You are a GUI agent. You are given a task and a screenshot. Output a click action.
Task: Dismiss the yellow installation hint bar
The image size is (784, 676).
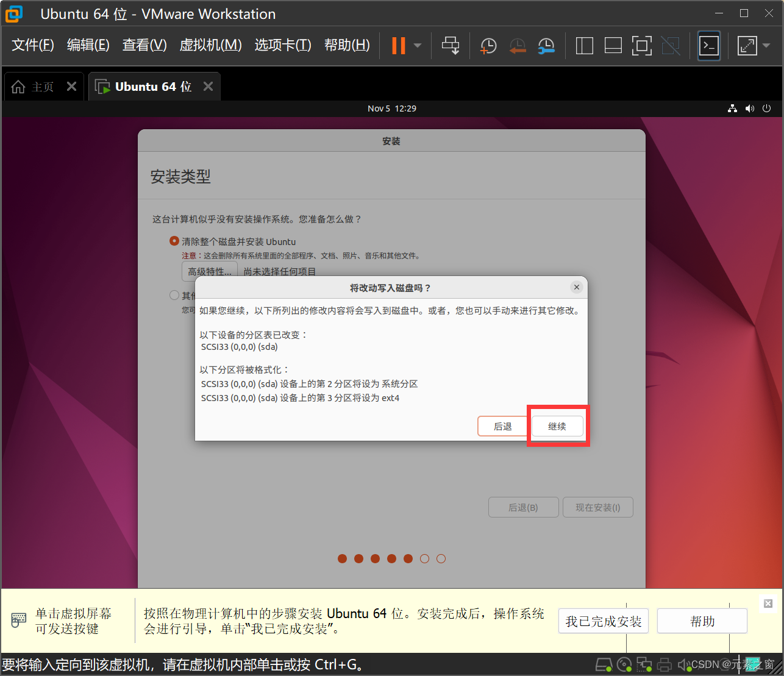pos(768,603)
